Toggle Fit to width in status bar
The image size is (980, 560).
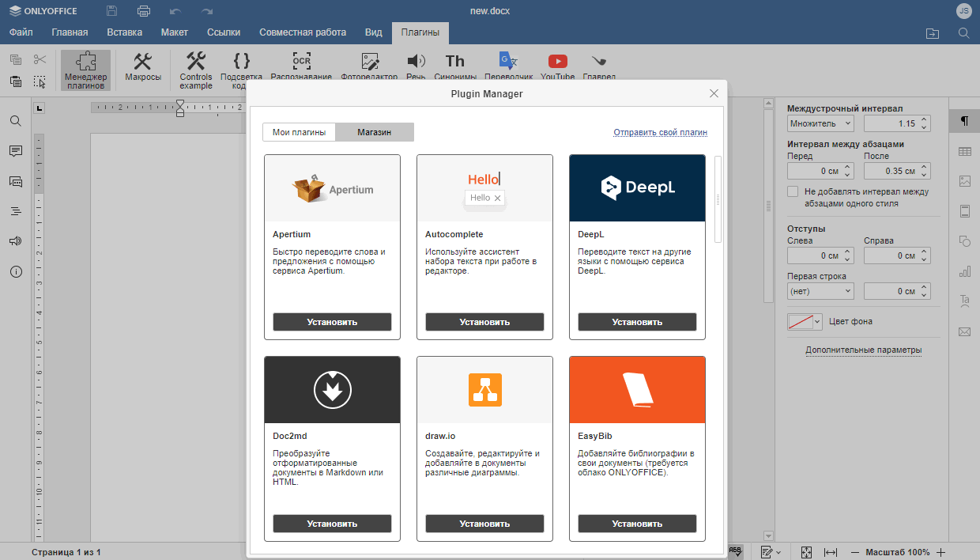tap(831, 552)
